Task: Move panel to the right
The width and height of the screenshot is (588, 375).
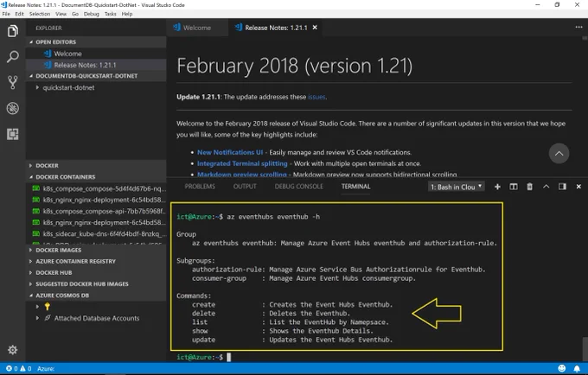Action: 562,187
